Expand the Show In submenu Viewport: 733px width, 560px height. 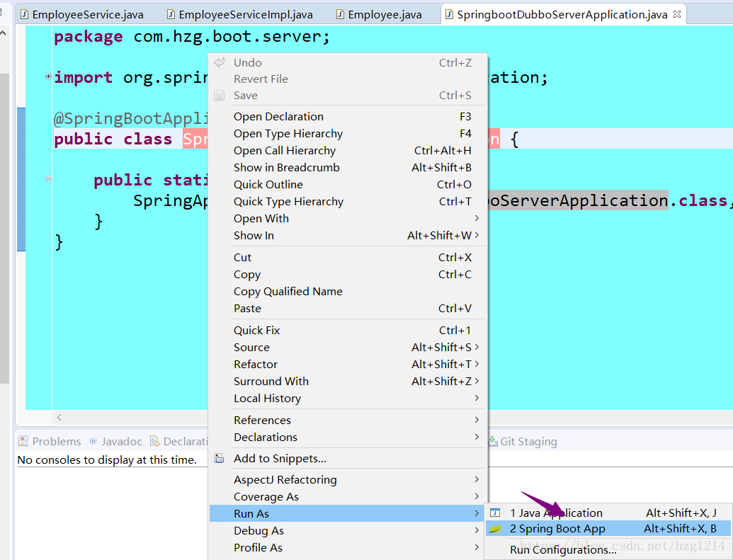(348, 236)
